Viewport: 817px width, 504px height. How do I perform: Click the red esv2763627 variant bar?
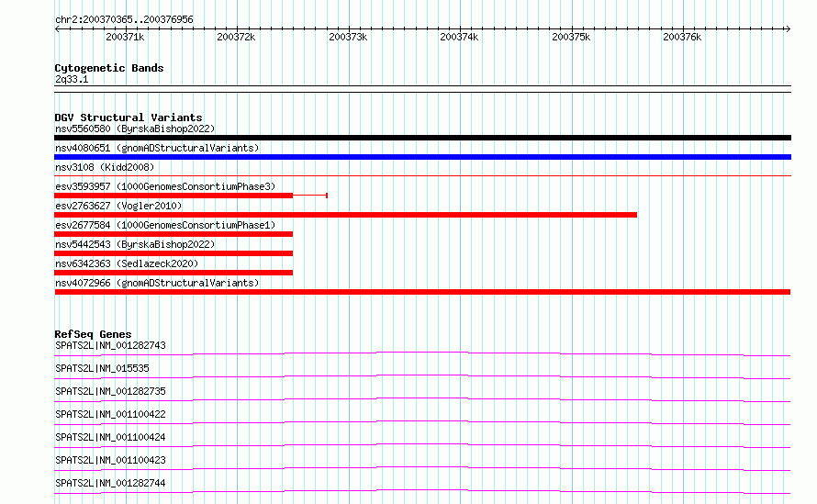[x=345, y=215]
